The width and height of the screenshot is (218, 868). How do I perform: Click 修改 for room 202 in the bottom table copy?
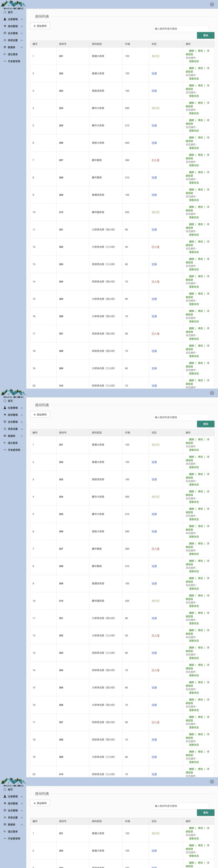coord(200,845)
